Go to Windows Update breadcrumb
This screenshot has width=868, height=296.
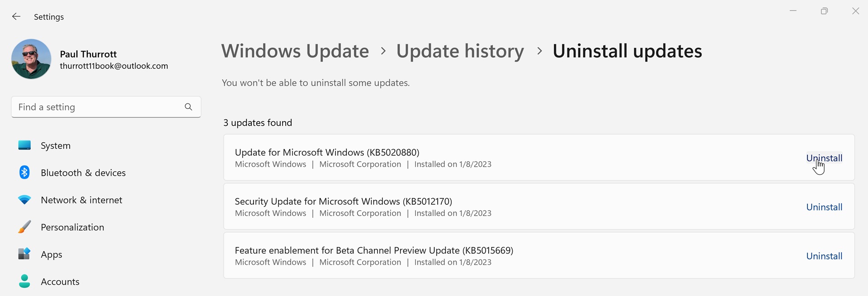click(295, 51)
